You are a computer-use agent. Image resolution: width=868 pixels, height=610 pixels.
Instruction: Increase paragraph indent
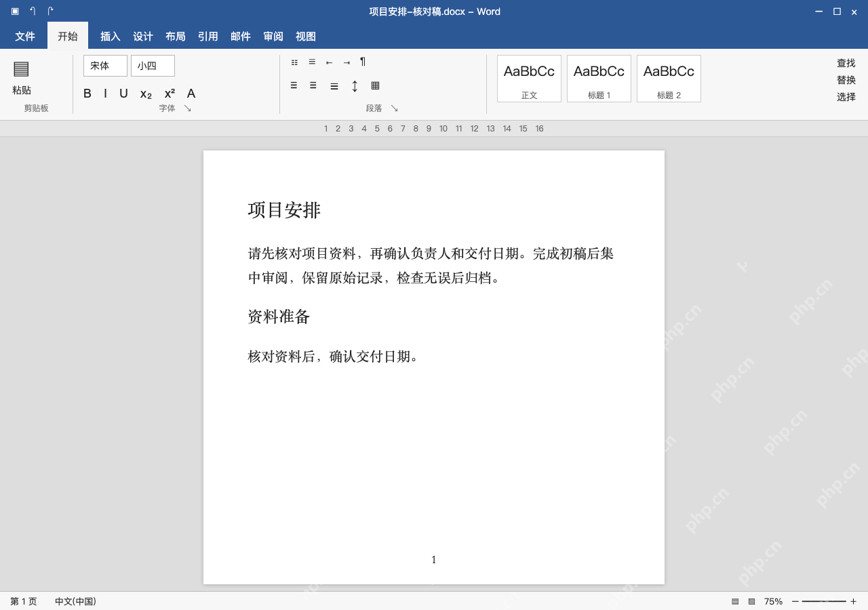[x=347, y=62]
